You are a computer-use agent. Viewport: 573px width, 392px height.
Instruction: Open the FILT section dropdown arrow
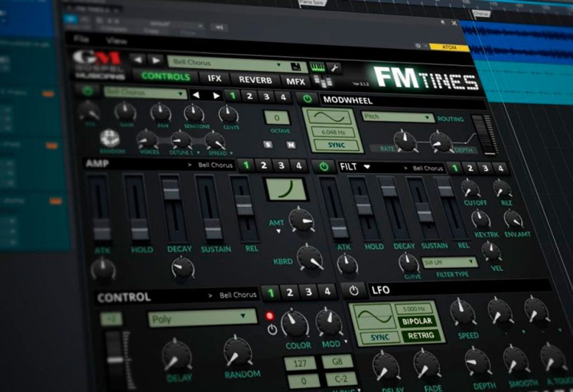tap(367, 167)
